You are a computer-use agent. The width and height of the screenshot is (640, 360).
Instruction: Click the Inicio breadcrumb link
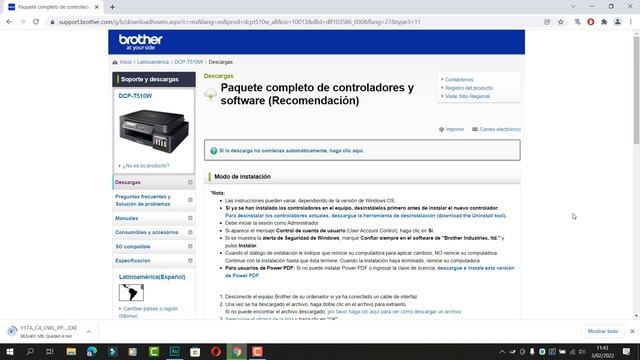coord(126,62)
